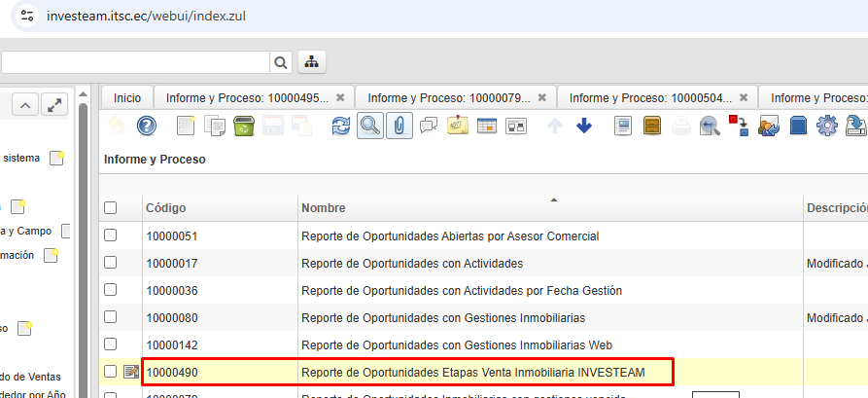This screenshot has height=398, width=868.
Task: Open the Chat speech bubbles icon
Action: tap(429, 126)
